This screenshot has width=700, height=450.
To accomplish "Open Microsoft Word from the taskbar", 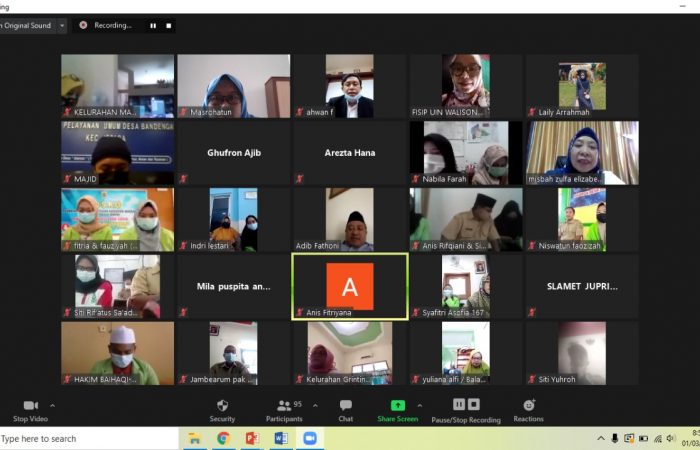I will tap(280, 438).
